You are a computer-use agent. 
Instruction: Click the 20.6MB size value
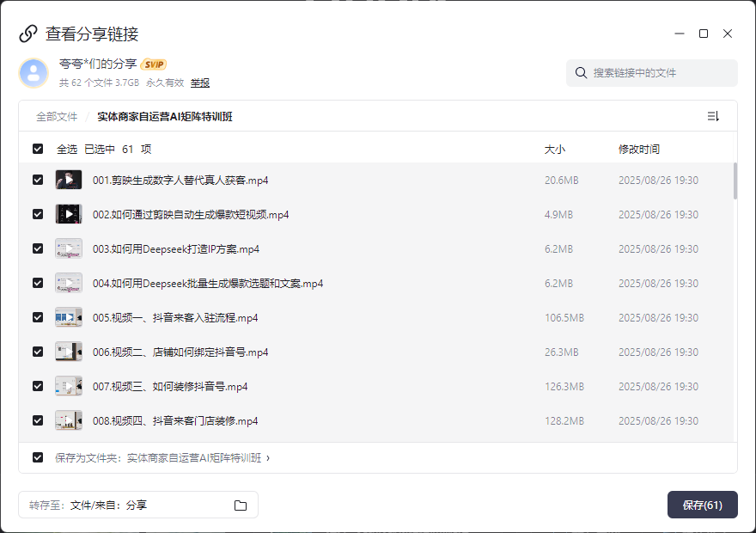[x=562, y=181]
